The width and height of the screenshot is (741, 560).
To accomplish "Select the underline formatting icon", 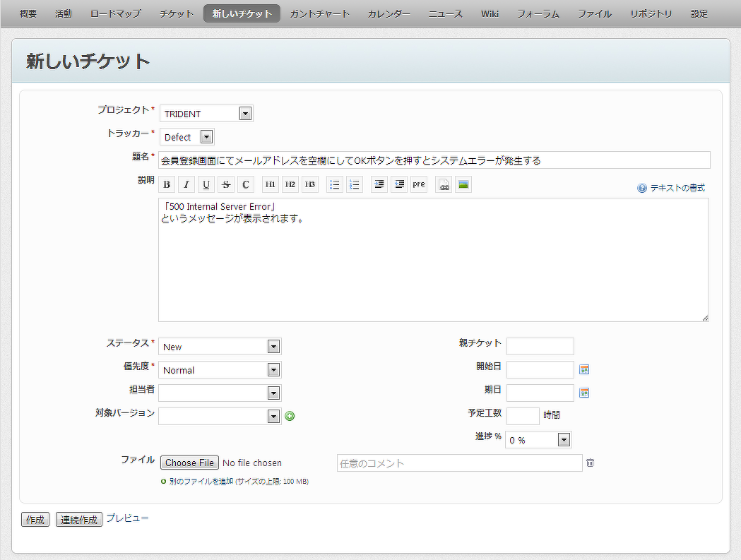I will [206, 184].
